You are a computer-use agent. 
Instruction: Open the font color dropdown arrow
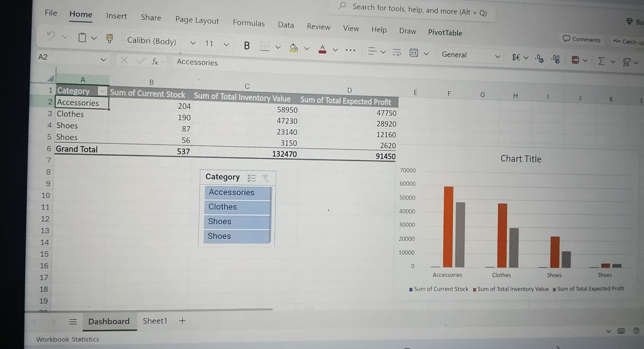point(336,50)
